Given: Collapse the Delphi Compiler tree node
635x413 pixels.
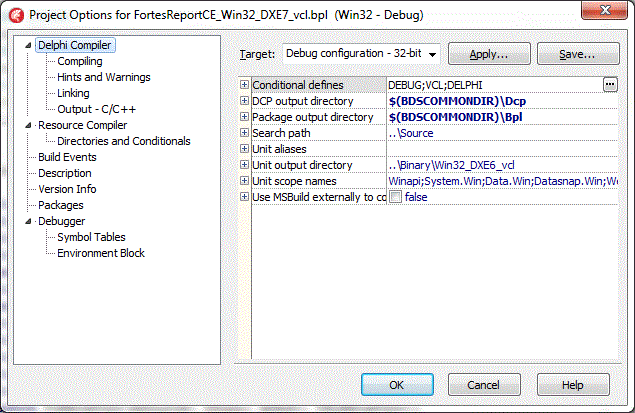Looking at the screenshot, I should pos(28,45).
